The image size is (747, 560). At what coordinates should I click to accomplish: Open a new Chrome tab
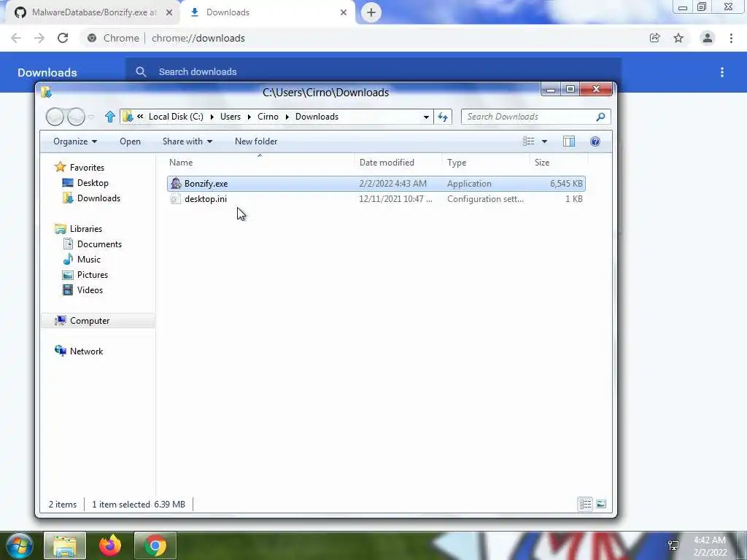coord(371,12)
